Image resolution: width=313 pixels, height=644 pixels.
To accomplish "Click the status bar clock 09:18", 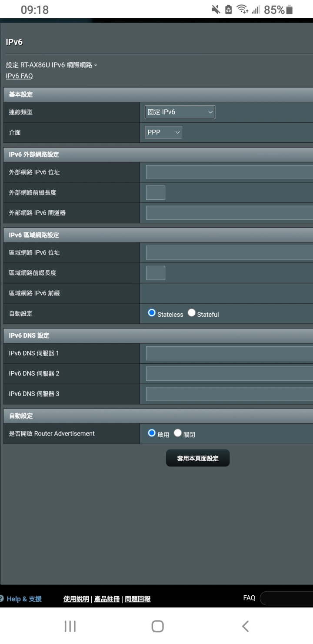I will 35,10.
